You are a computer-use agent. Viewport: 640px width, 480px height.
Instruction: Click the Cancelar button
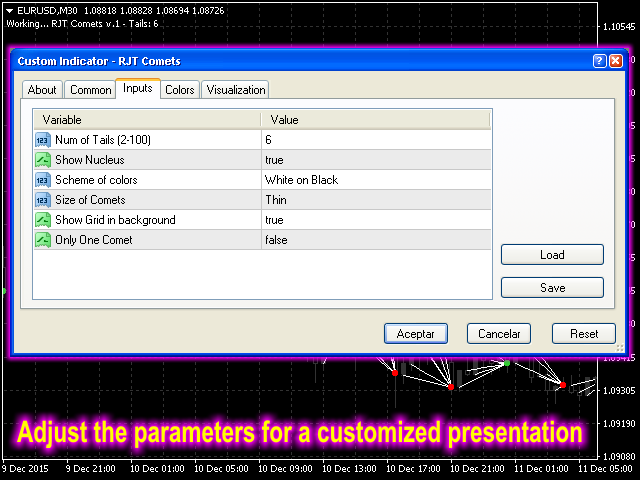(499, 334)
